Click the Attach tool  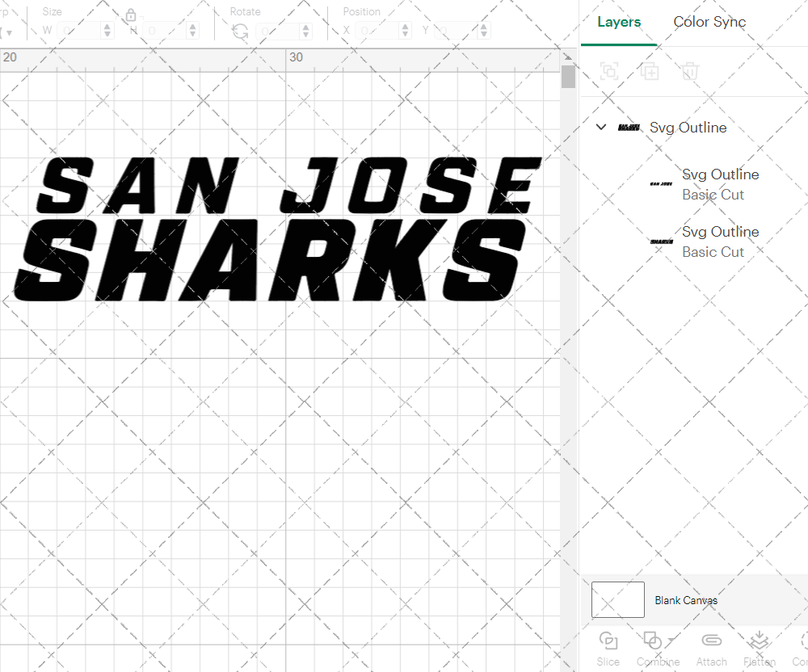tap(711, 649)
